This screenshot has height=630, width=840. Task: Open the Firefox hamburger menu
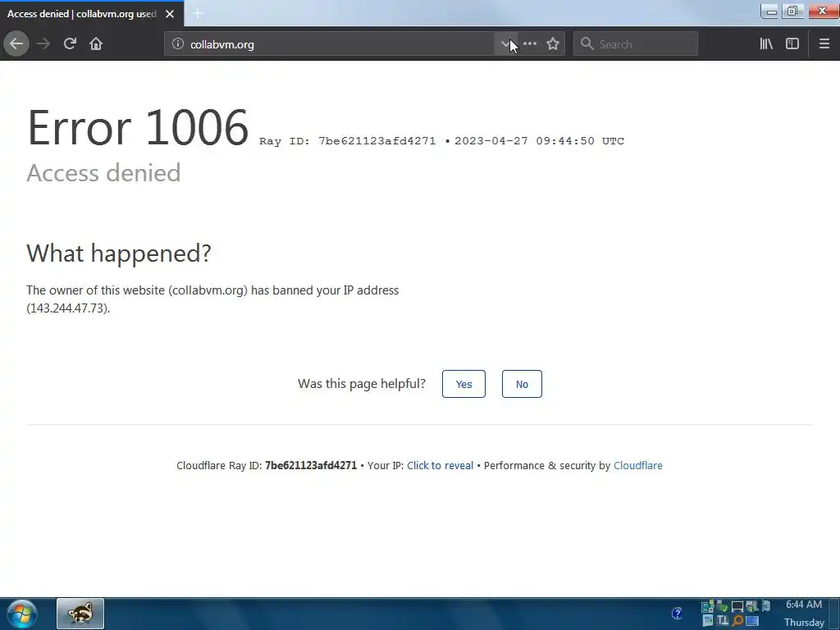point(824,44)
